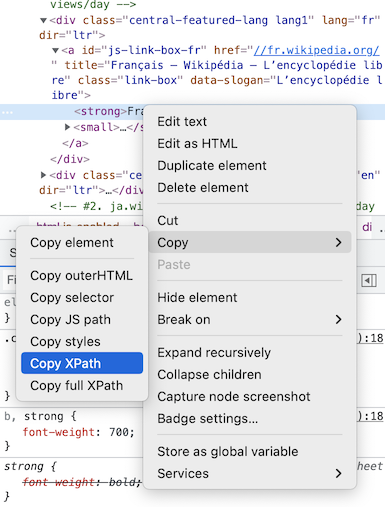Click the font-weight: 700 declaration
385x507 pixels.
click(78, 432)
